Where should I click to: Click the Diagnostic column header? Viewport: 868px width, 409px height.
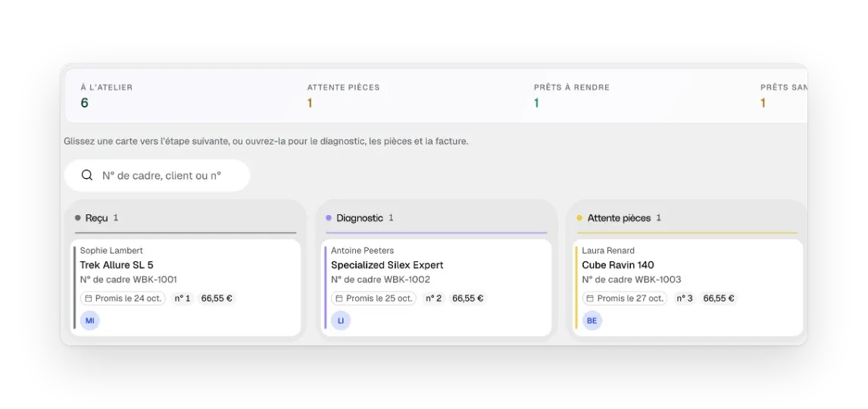[436, 218]
